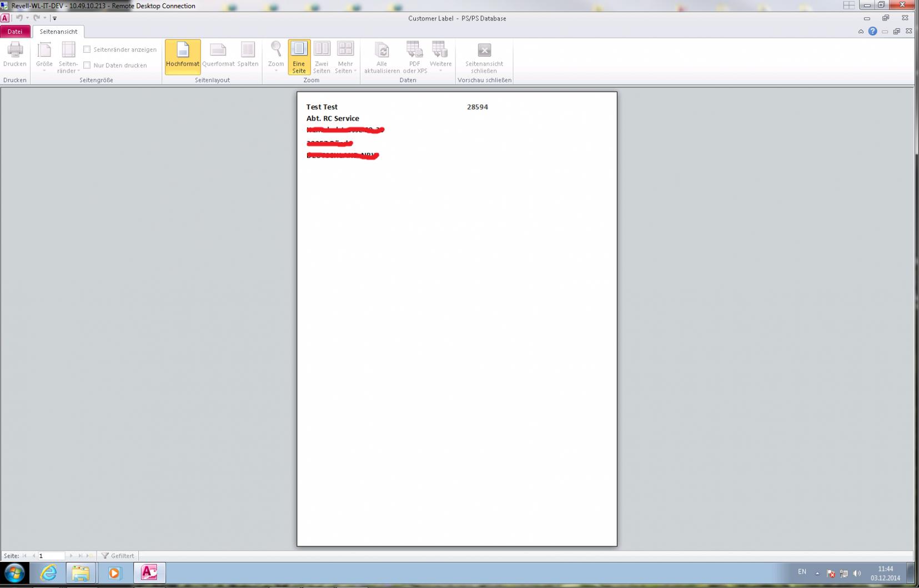Go to the previous report page
Image resolution: width=919 pixels, height=588 pixels.
coord(33,556)
